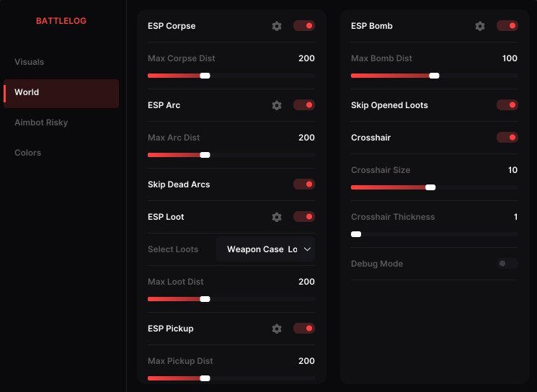Screen dimensions: 537x392
Task: Disable Skip Dead Arcs switch
Action: tap(304, 184)
